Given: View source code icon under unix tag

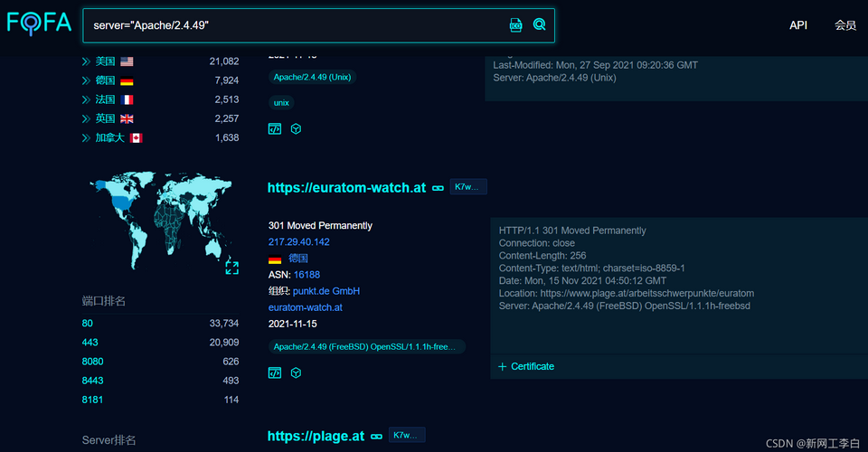Looking at the screenshot, I should (275, 129).
